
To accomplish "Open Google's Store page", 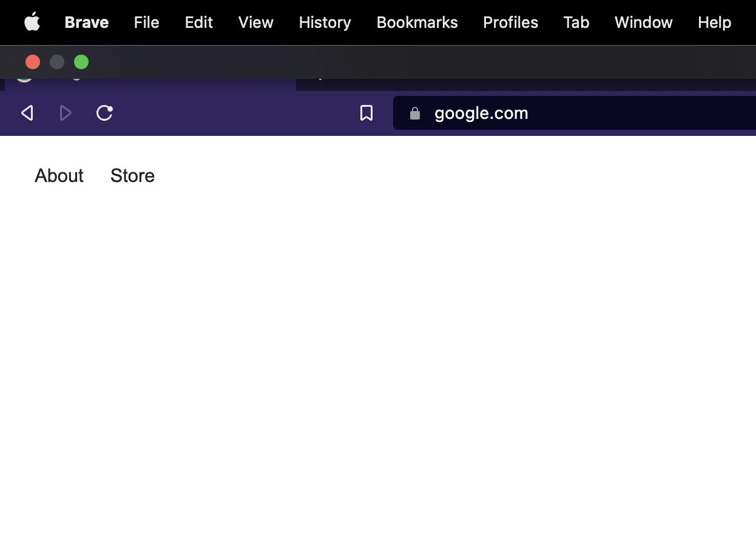I will pos(132,175).
